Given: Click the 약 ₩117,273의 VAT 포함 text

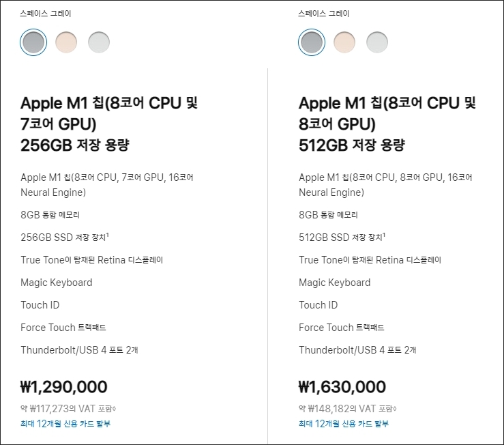Looking at the screenshot, I should click(x=67, y=409).
